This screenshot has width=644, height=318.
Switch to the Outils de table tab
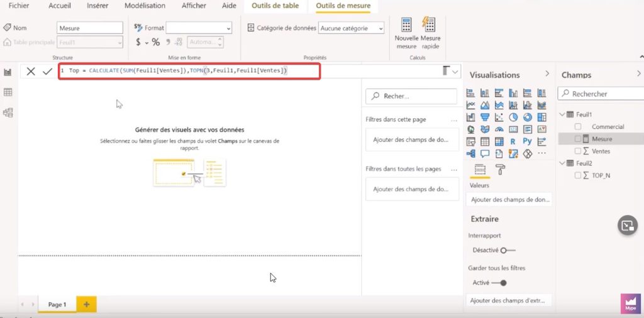(x=275, y=6)
